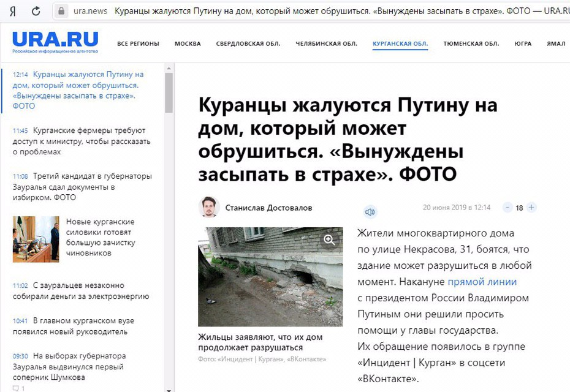The width and height of the screenshot is (570, 392).
Task: Click the author's avatar photo
Action: click(209, 207)
